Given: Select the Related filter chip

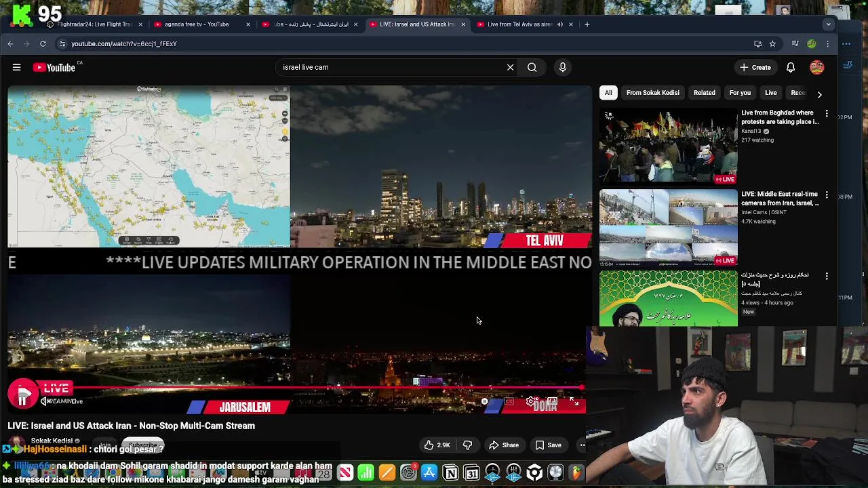Looking at the screenshot, I should tap(704, 93).
